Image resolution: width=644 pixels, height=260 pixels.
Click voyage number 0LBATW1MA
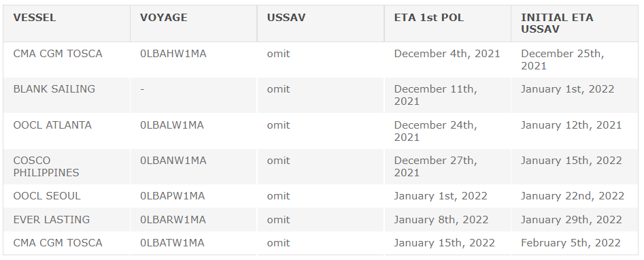[x=172, y=243]
